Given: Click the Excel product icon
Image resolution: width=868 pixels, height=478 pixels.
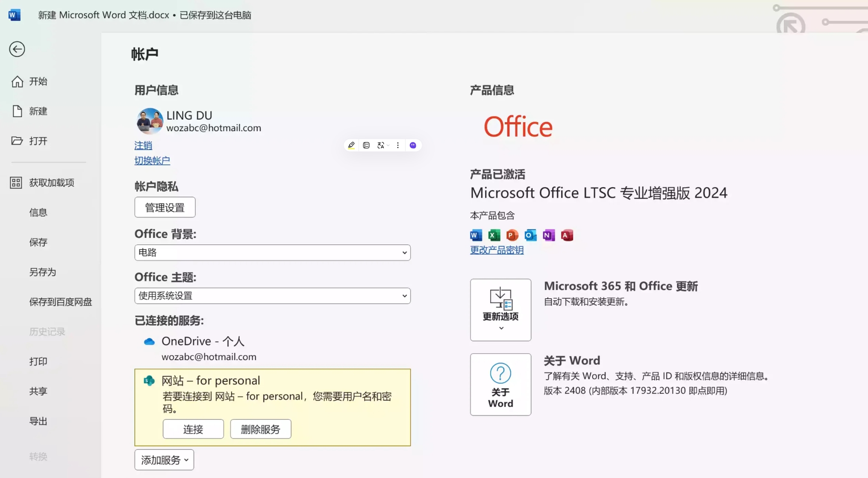Looking at the screenshot, I should 494,235.
